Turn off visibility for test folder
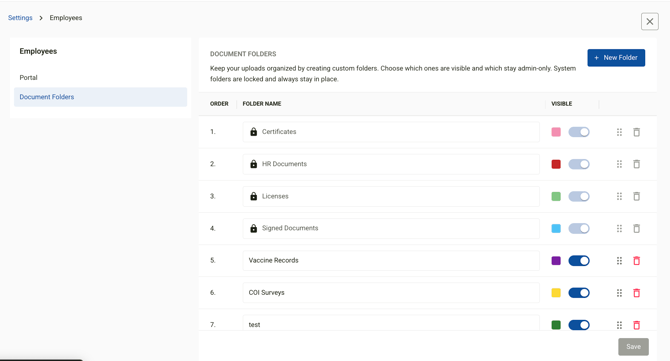Screen dimensions: 670x361 click(x=579, y=325)
